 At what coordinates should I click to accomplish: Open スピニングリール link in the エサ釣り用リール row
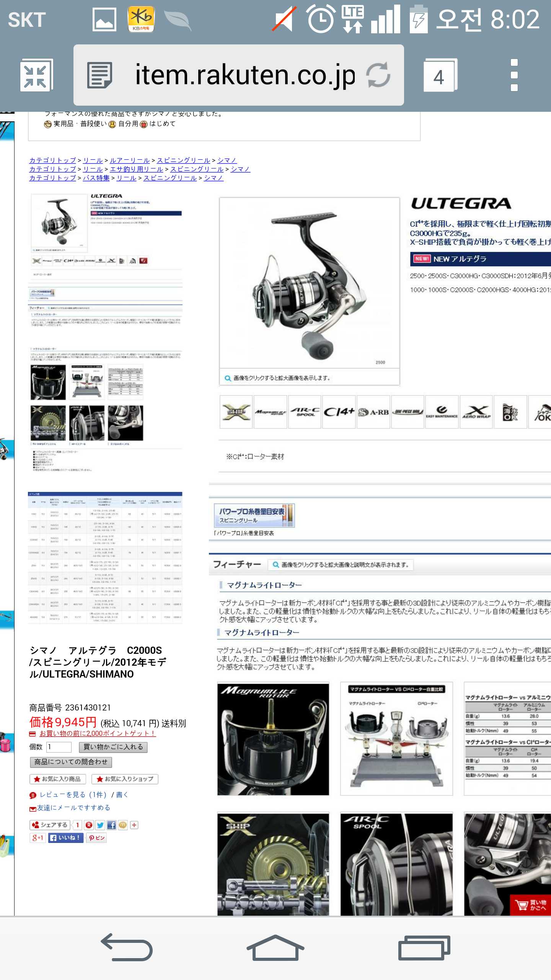[x=197, y=169]
